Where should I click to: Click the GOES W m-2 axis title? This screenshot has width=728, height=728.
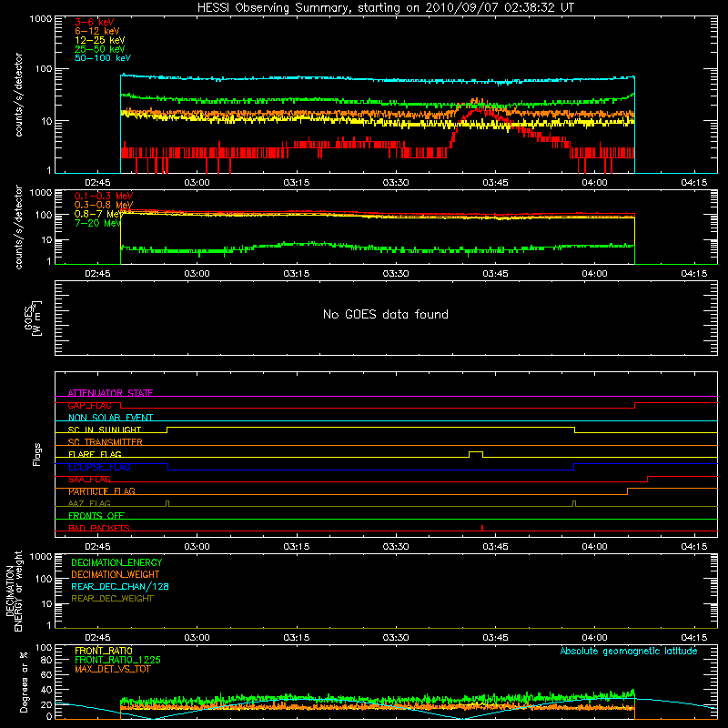[33, 318]
